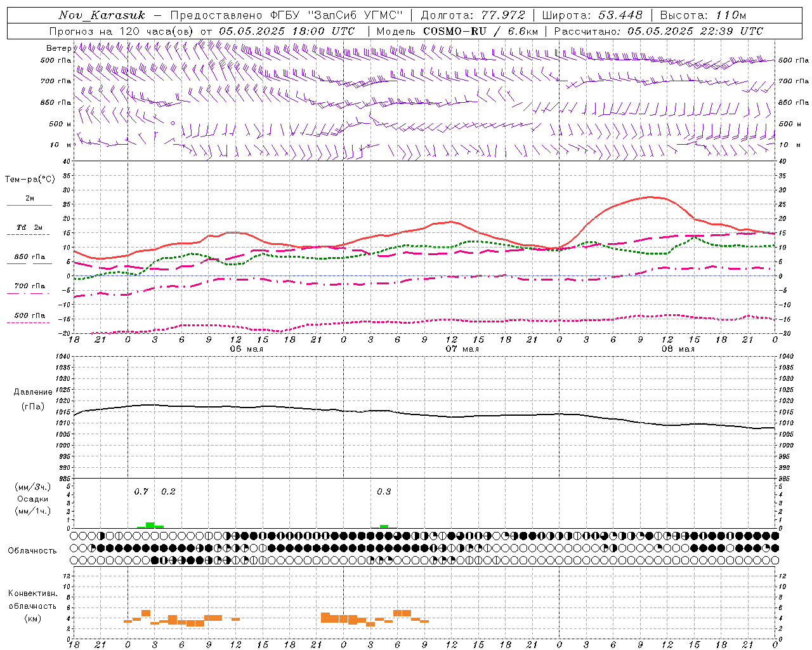The width and height of the screenshot is (812, 650).
Task: Click the dotted line sample under temperature-legend 500 гПа
Action: click(29, 322)
